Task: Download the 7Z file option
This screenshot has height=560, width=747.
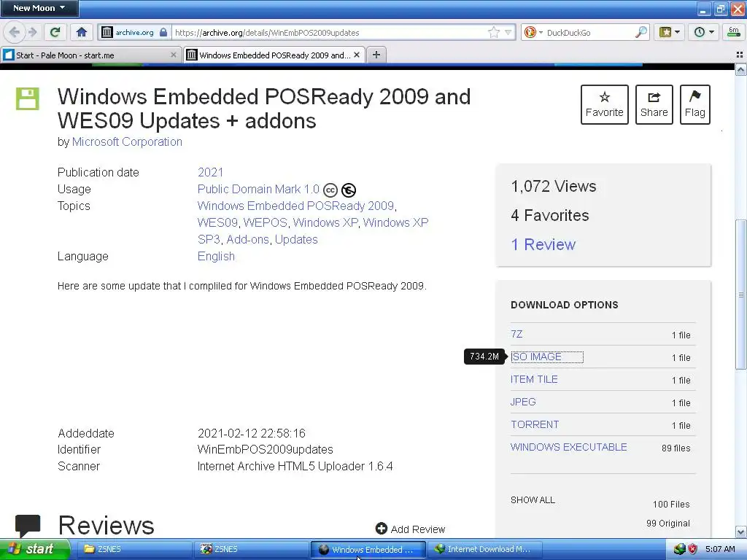Action: pos(516,334)
